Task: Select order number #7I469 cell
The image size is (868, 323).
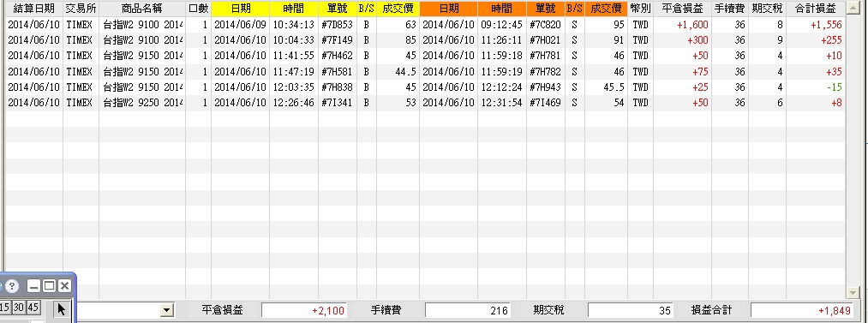Action: point(545,103)
